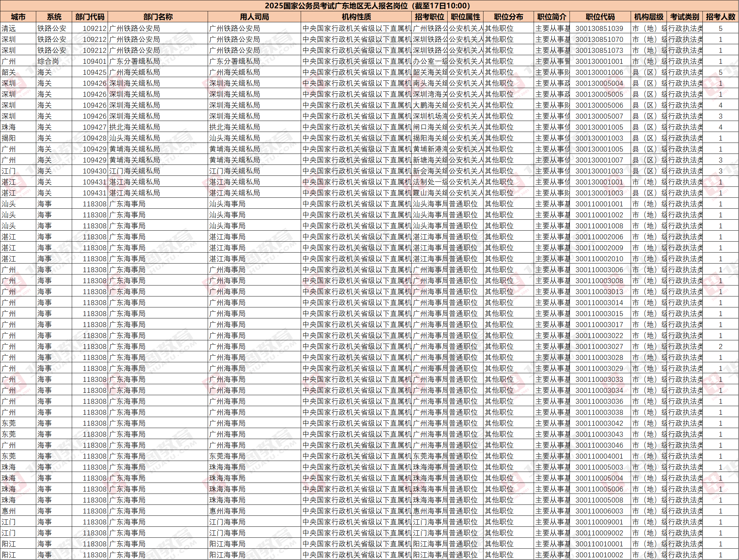Click the 部门代码 column header
The width and height of the screenshot is (739, 560).
90,17
